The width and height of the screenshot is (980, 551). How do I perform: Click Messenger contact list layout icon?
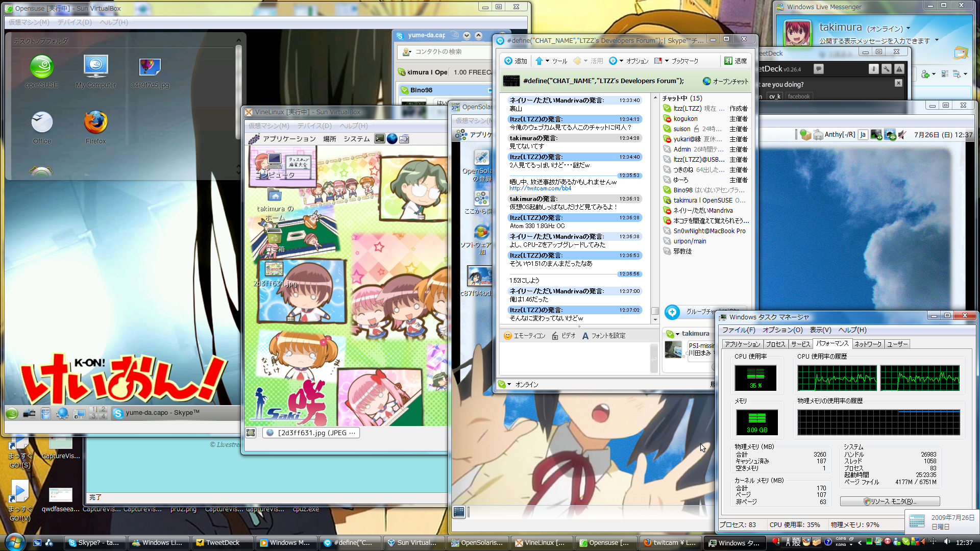pyautogui.click(x=945, y=74)
